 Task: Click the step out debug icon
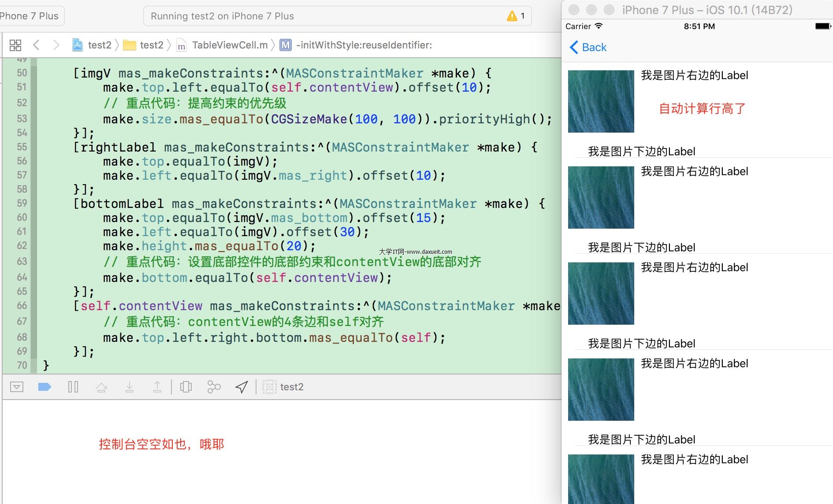[x=157, y=387]
